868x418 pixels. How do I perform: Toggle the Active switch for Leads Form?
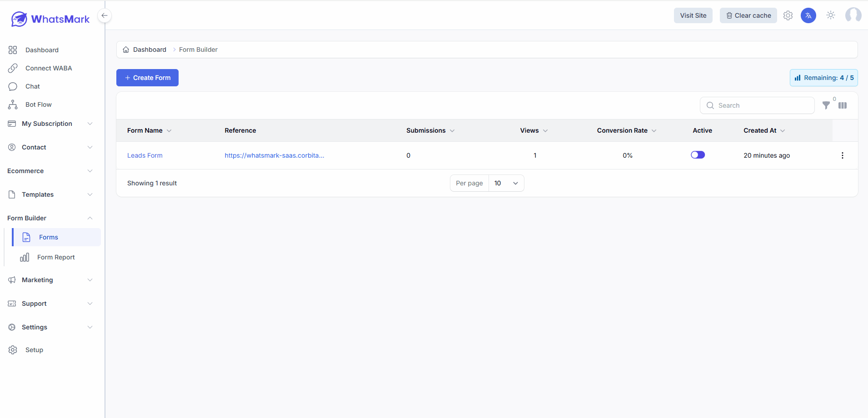tap(698, 155)
